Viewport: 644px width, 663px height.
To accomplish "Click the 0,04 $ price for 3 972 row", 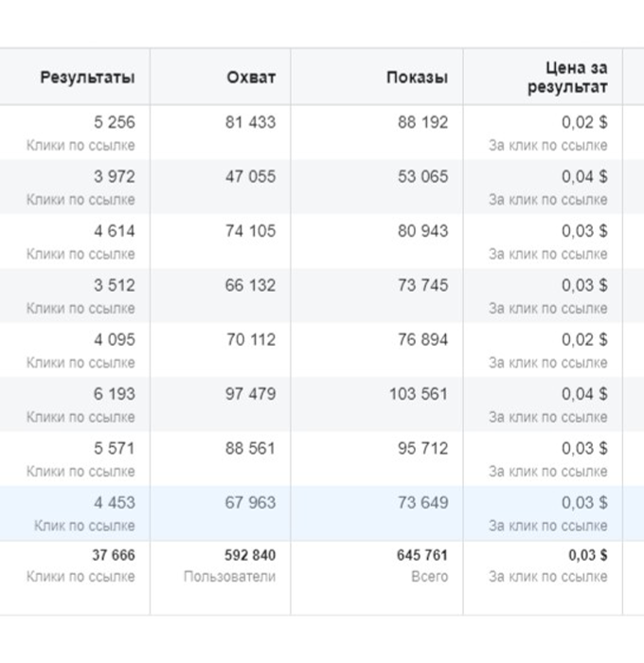I will [584, 177].
